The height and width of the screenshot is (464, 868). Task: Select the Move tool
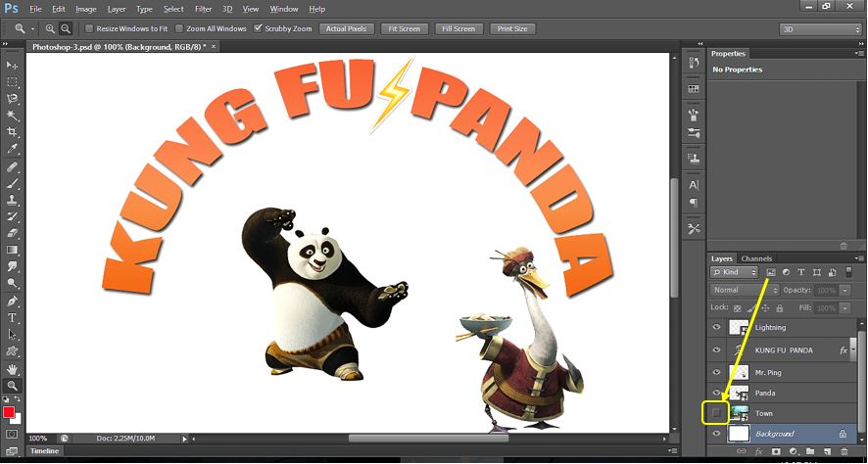(x=12, y=66)
